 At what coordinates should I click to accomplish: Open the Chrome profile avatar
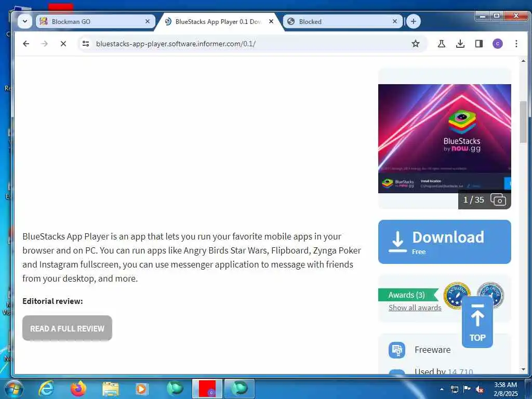click(497, 44)
